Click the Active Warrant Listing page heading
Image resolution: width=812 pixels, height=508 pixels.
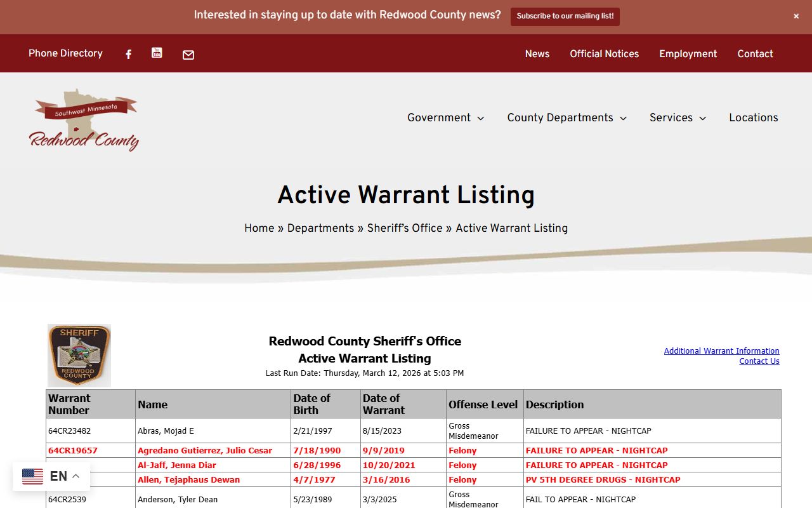pyautogui.click(x=406, y=195)
